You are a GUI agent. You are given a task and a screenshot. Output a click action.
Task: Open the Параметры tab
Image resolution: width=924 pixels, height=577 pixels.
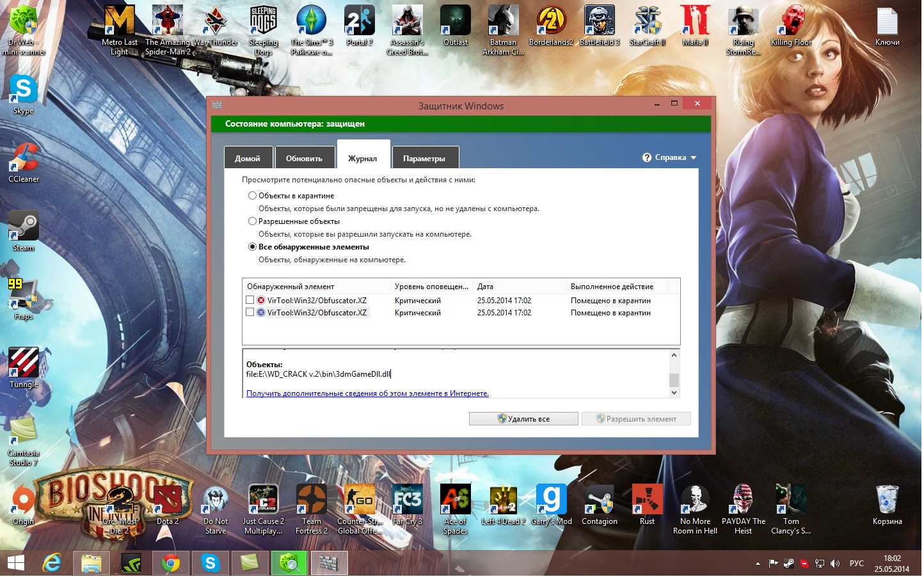tap(424, 158)
